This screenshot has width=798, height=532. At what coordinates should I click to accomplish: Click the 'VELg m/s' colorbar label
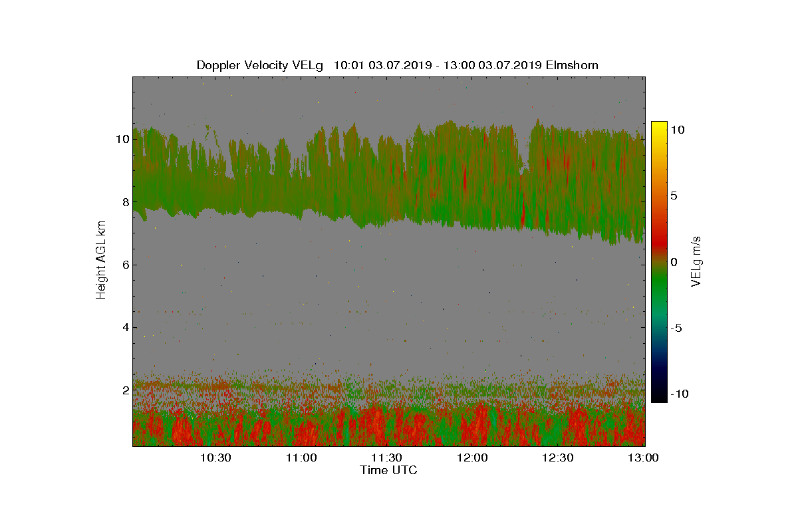click(x=696, y=261)
